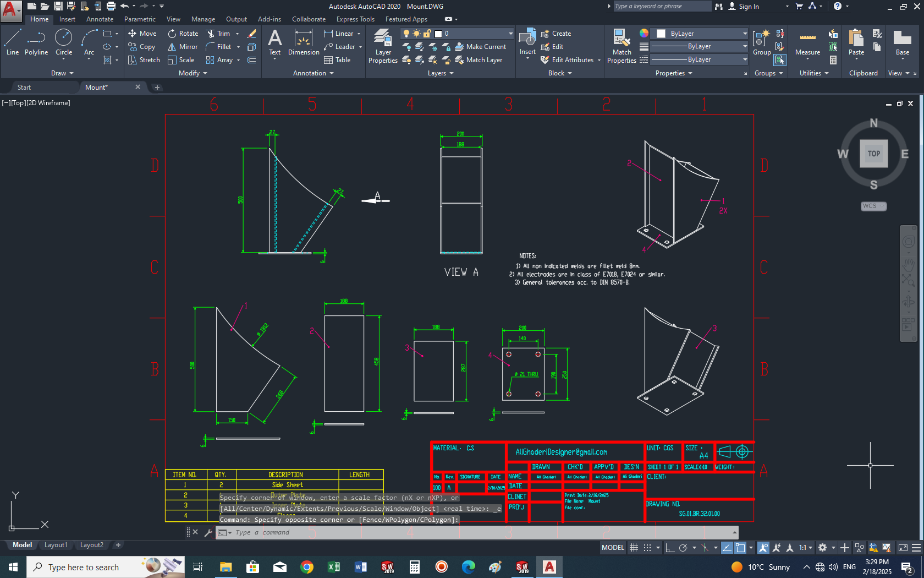Click the Erase tool icon
924x578 pixels.
tap(252, 34)
